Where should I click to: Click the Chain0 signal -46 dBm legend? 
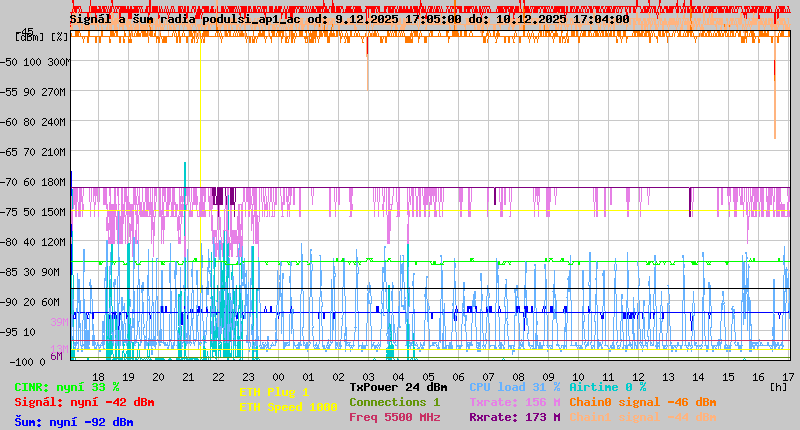click(643, 402)
